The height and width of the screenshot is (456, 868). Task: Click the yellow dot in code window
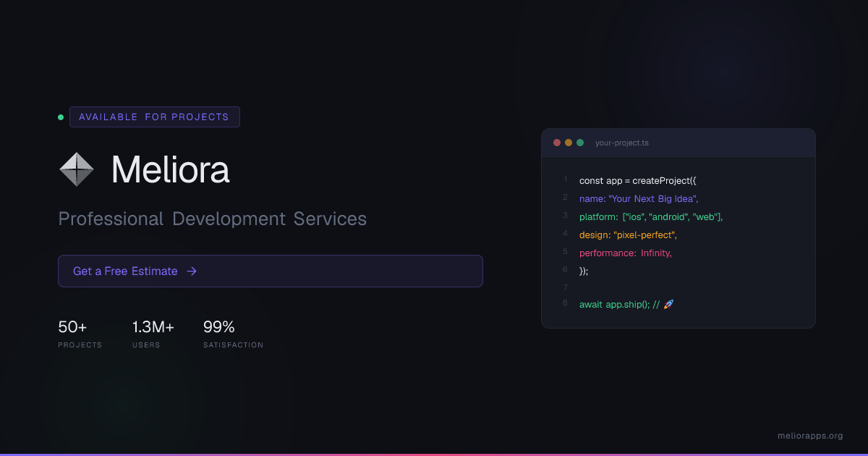click(x=569, y=143)
